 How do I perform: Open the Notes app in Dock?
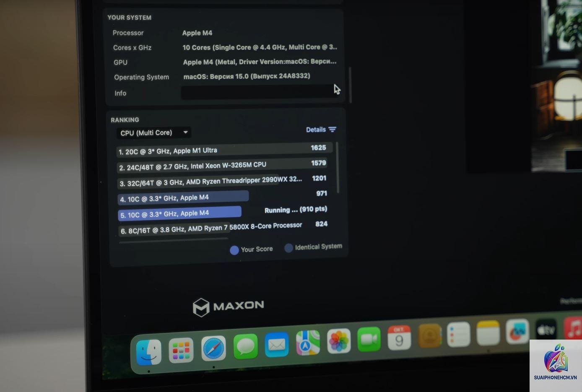tap(488, 332)
